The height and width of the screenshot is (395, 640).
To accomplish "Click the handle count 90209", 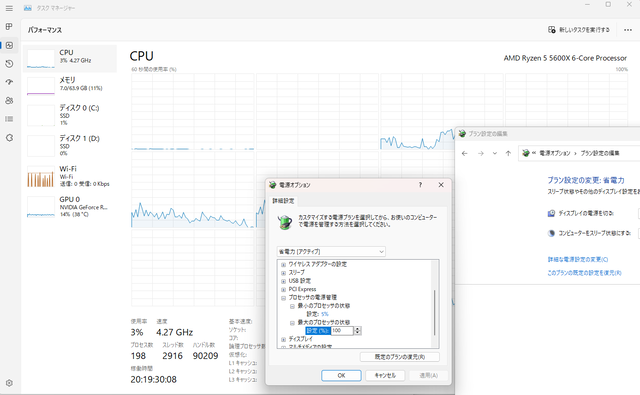I will pyautogui.click(x=205, y=356).
